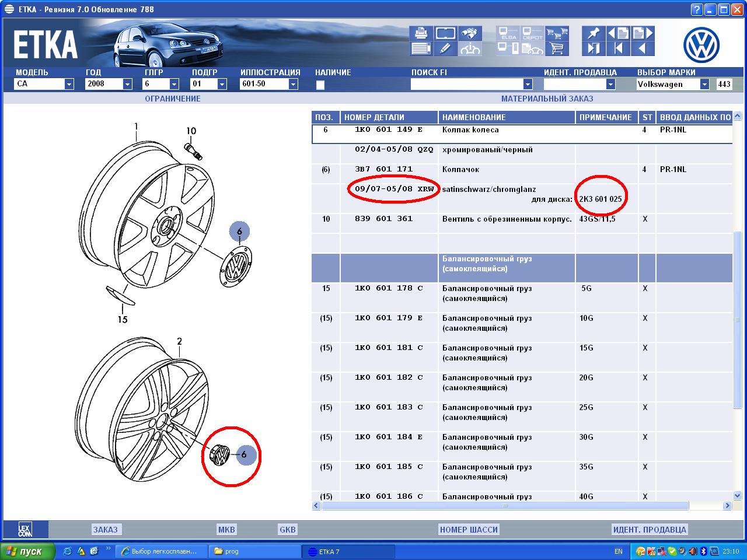Click the DEPOT connection icon

(532, 33)
